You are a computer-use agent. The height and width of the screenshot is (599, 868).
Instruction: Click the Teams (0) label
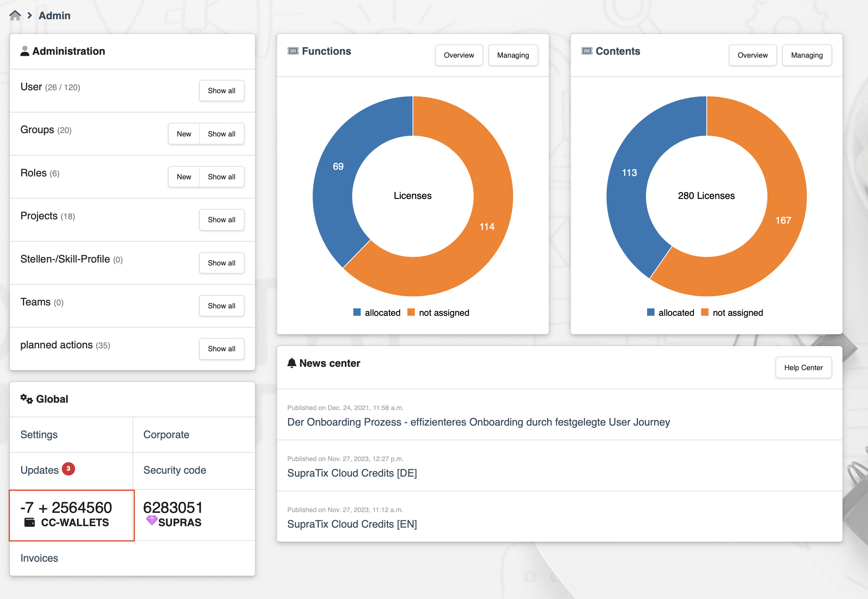tap(42, 302)
